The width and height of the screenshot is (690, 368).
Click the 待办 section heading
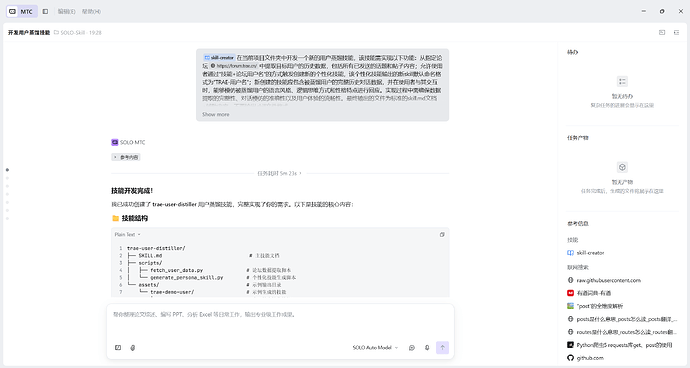coord(573,52)
